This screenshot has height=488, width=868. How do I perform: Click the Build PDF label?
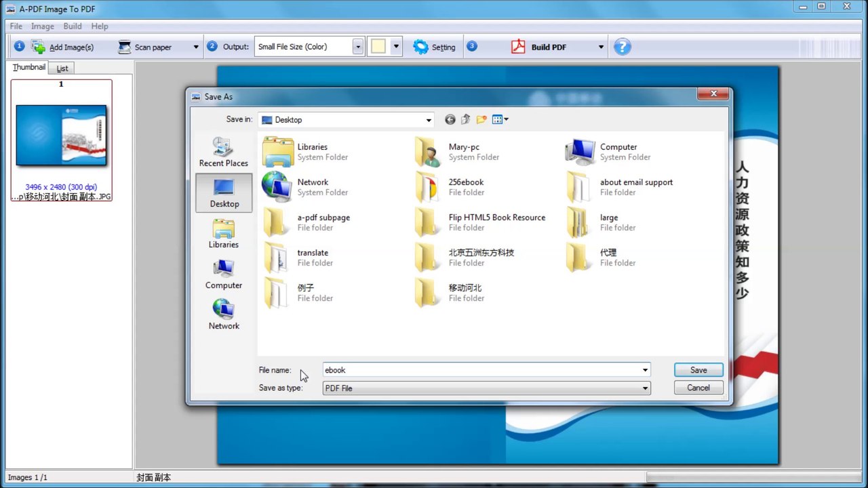[x=549, y=47]
